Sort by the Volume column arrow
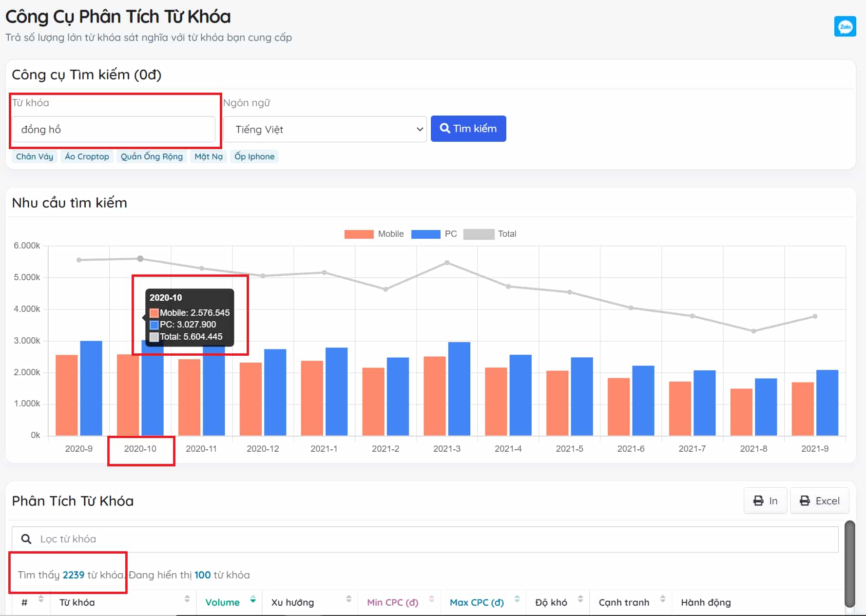 click(x=252, y=600)
